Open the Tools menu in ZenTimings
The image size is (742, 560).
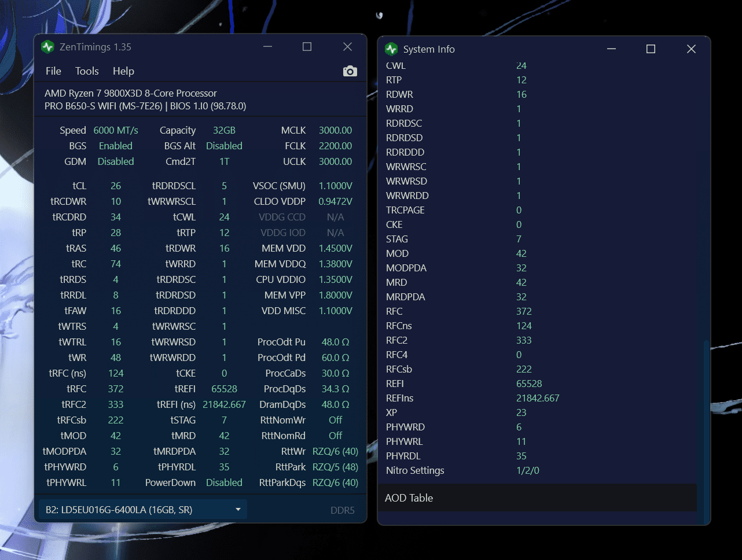pyautogui.click(x=87, y=71)
